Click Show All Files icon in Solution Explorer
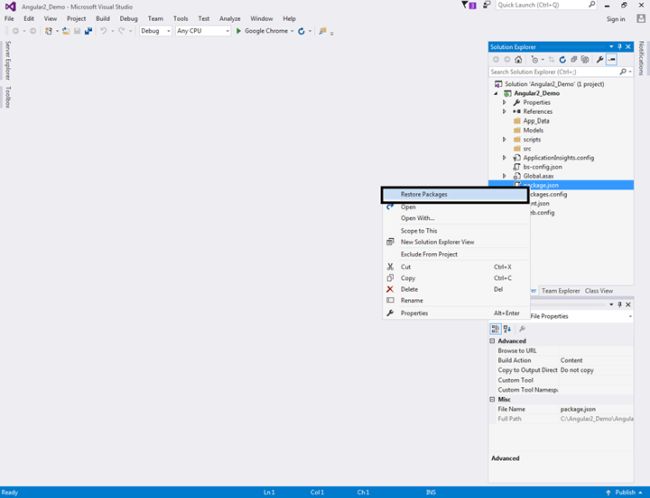The width and height of the screenshot is (650, 498). point(585,60)
